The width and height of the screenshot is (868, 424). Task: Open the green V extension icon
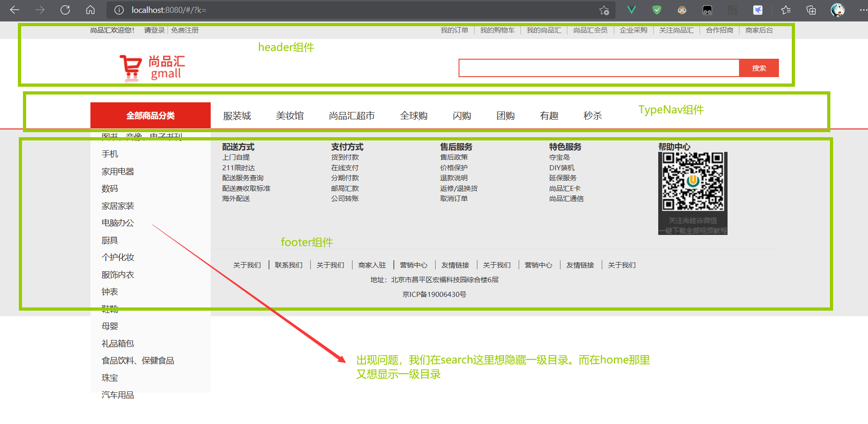[x=631, y=10]
